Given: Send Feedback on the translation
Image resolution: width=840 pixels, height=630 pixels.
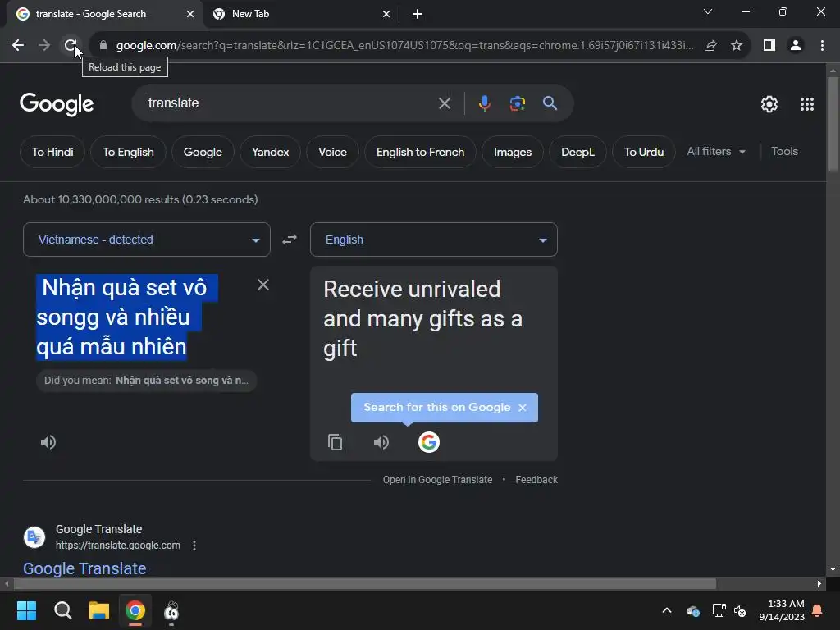Looking at the screenshot, I should (536, 479).
